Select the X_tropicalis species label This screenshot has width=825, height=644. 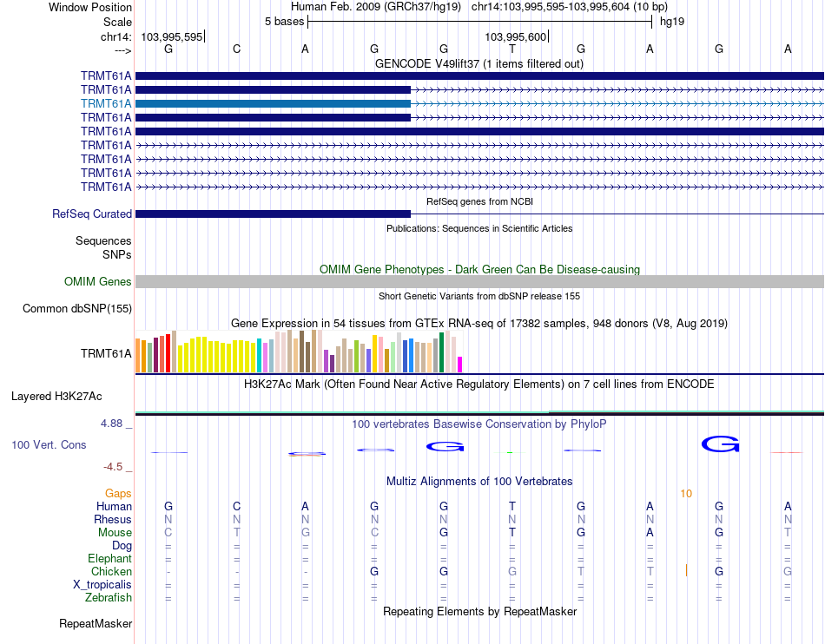click(102, 585)
